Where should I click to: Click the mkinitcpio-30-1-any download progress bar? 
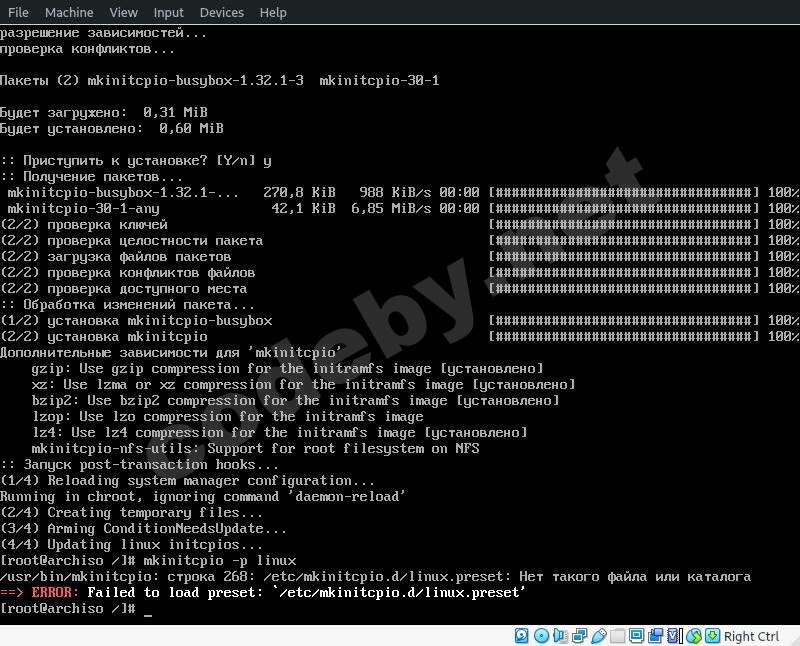(x=623, y=208)
